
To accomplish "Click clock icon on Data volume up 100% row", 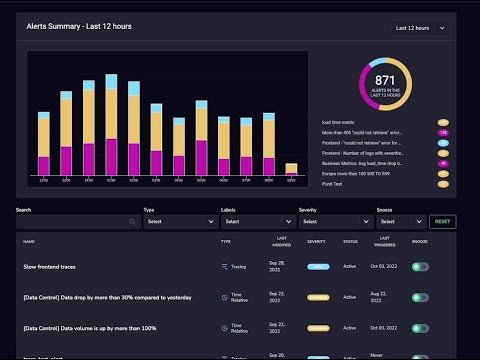I will (x=225, y=328).
